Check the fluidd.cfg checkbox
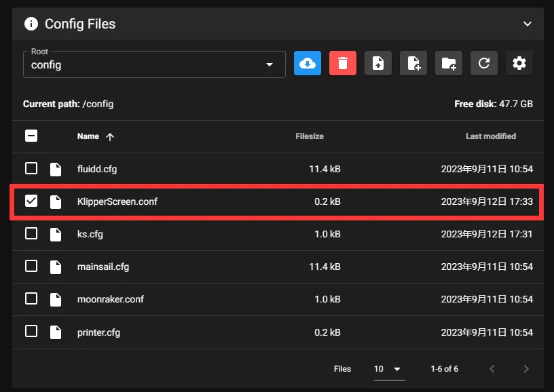This screenshot has height=392, width=554. click(31, 169)
